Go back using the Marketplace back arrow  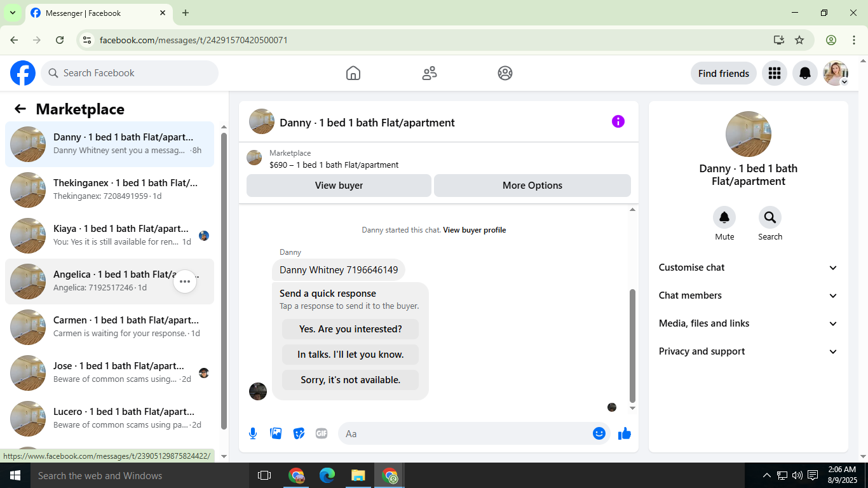coord(20,109)
